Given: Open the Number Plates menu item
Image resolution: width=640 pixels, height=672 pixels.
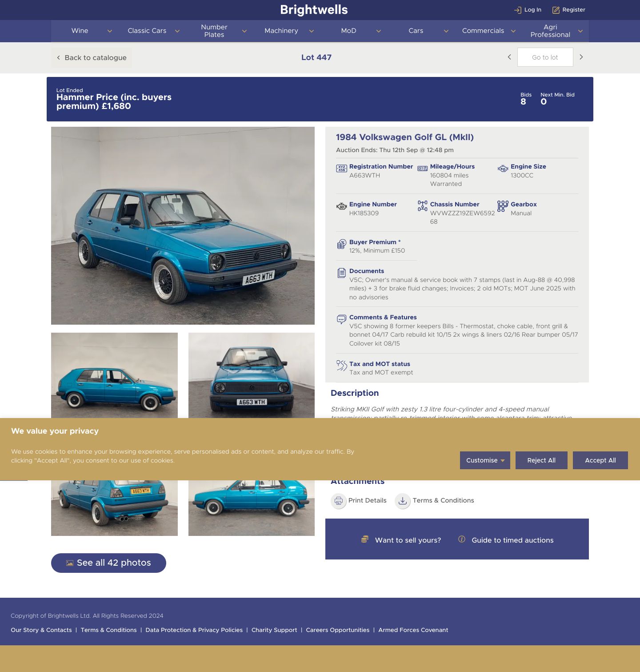Looking at the screenshot, I should [214, 31].
